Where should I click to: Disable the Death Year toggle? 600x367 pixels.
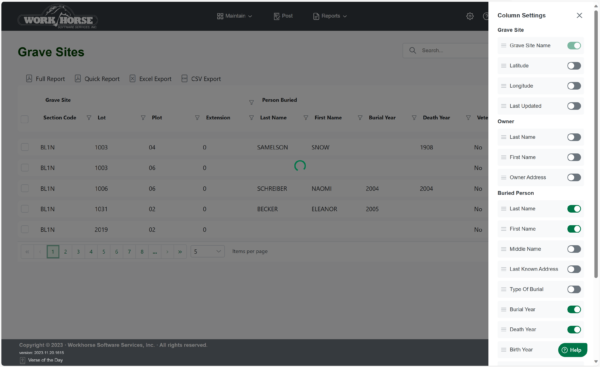click(x=574, y=329)
